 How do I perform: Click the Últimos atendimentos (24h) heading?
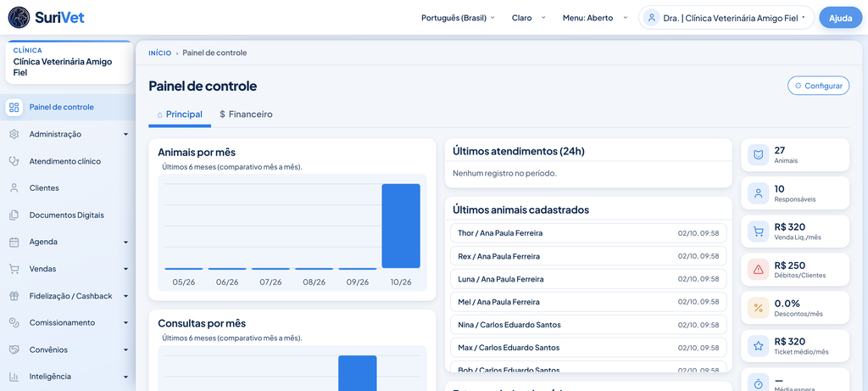pos(518,151)
